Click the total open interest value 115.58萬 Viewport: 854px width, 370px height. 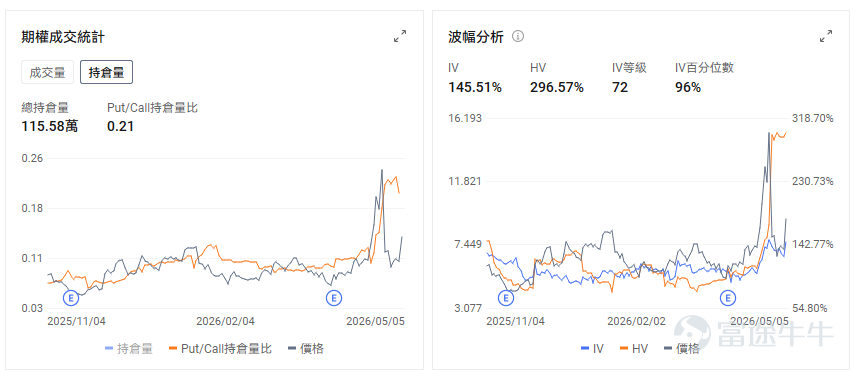(x=50, y=126)
